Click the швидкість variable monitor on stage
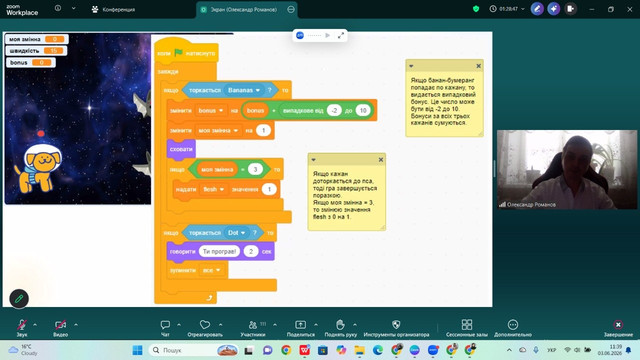Image resolution: width=640 pixels, height=360 pixels. (x=36, y=51)
